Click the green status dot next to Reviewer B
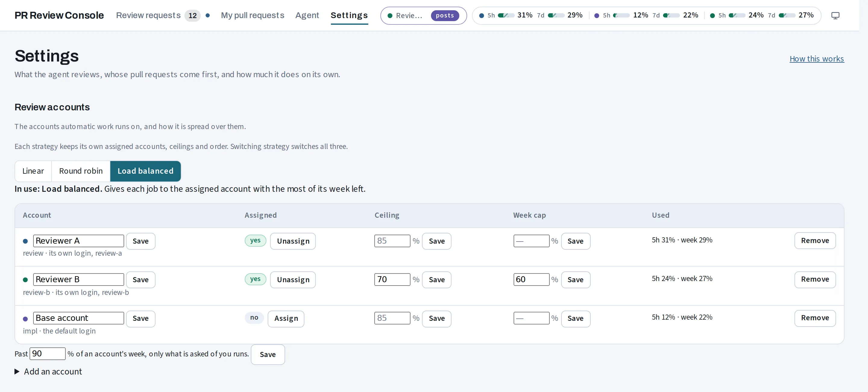Viewport: 868px width, 392px height. 25,280
